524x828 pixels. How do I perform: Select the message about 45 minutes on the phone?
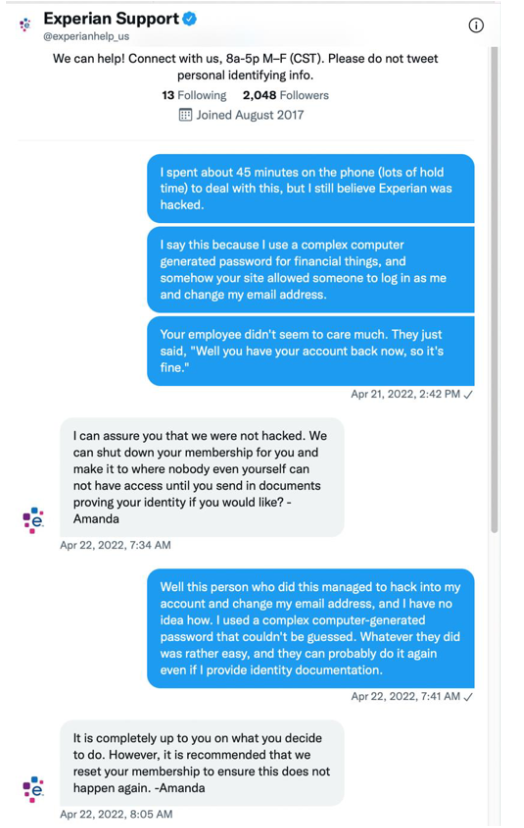tap(311, 189)
